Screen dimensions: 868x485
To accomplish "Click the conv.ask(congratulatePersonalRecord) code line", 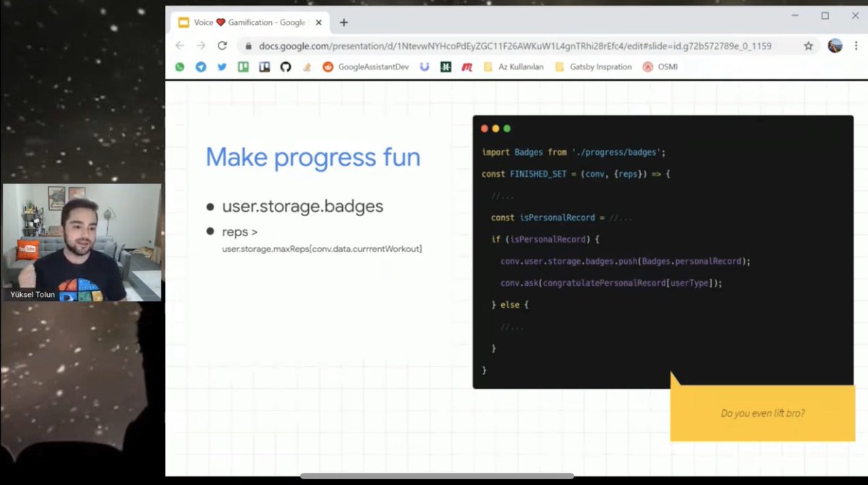I will click(611, 283).
